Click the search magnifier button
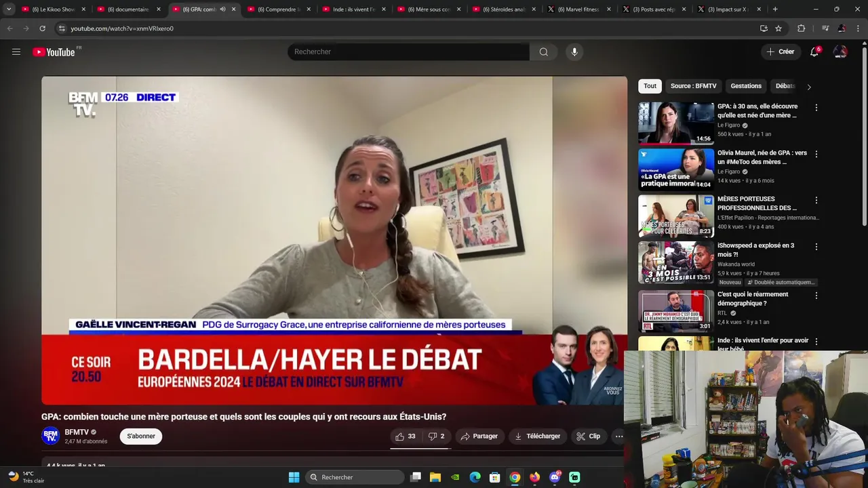Image resolution: width=868 pixels, height=488 pixels. point(544,52)
